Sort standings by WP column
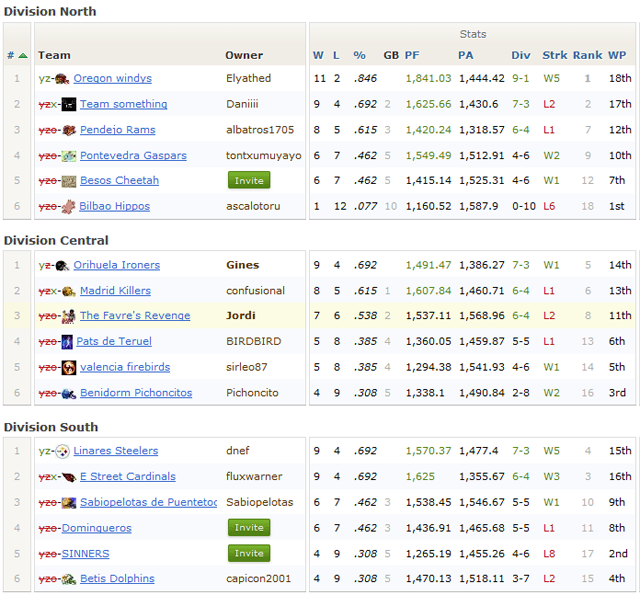Image resolution: width=640 pixels, height=595 pixels. (x=617, y=56)
